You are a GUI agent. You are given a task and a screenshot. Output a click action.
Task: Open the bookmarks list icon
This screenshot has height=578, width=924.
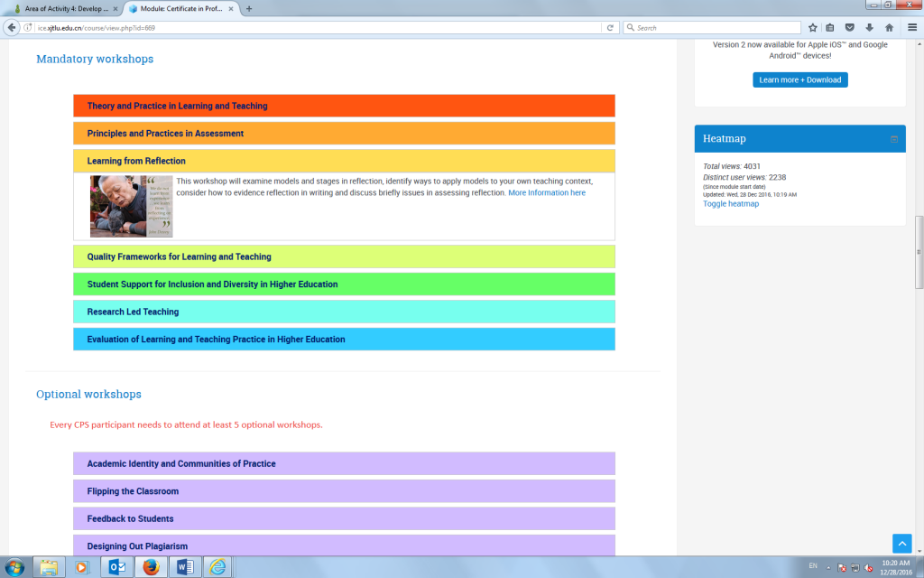(830, 27)
